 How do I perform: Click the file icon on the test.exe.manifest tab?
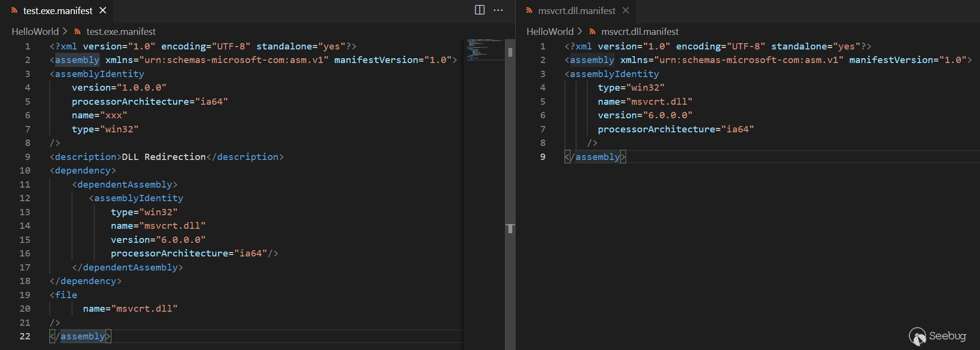(x=15, y=10)
